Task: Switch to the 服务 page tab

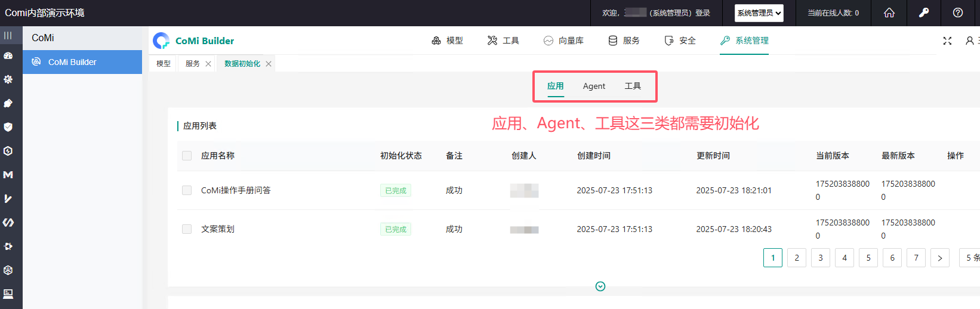Action: (193, 64)
